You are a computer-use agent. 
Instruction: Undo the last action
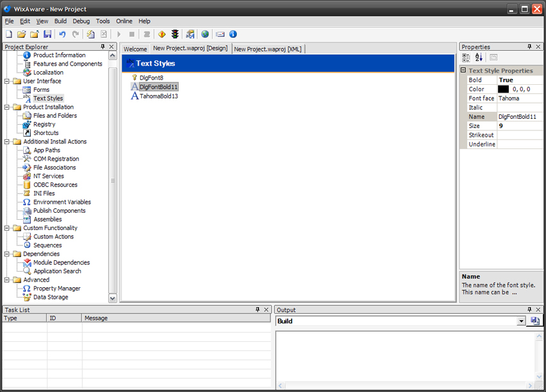[62, 34]
